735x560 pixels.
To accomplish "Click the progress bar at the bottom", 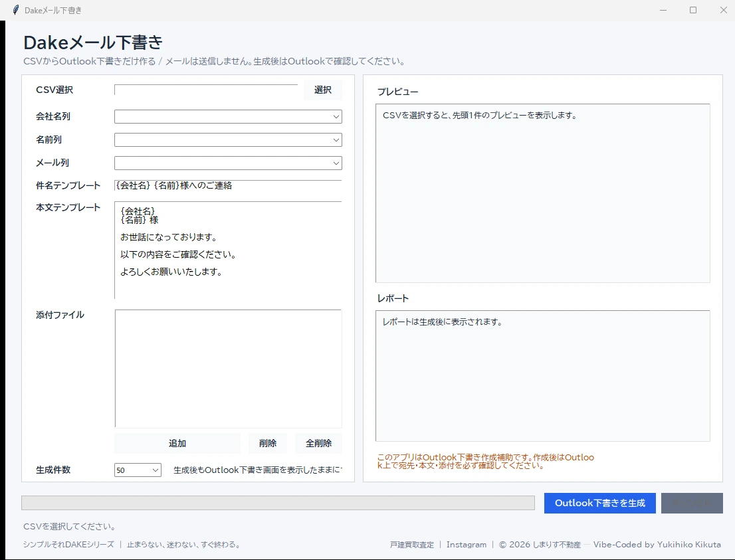I will coord(278,503).
